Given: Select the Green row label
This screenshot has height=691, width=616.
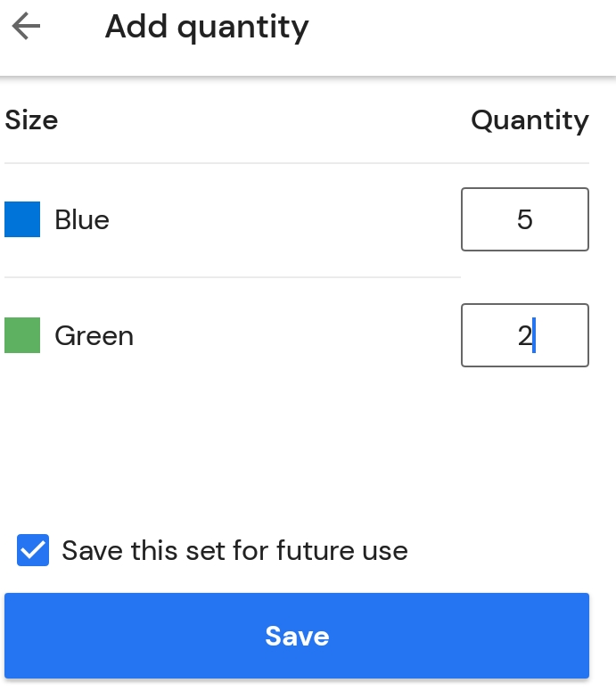Looking at the screenshot, I should (94, 335).
